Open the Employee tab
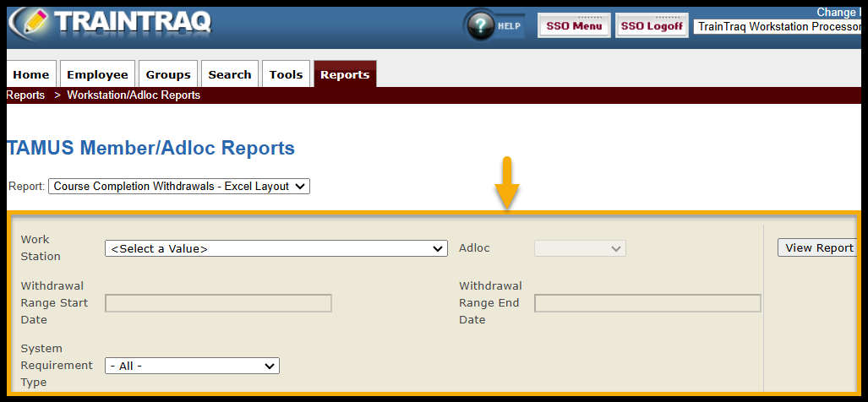 (x=97, y=74)
